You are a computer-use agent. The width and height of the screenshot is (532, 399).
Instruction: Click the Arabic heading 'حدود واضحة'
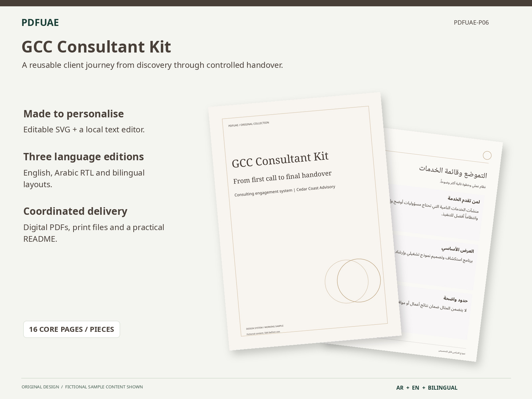tap(456, 299)
